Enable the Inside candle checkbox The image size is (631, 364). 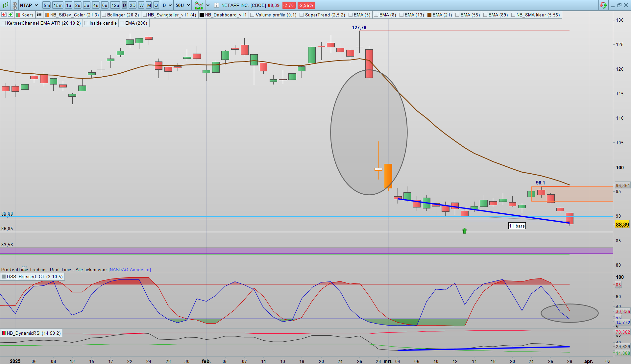86,23
